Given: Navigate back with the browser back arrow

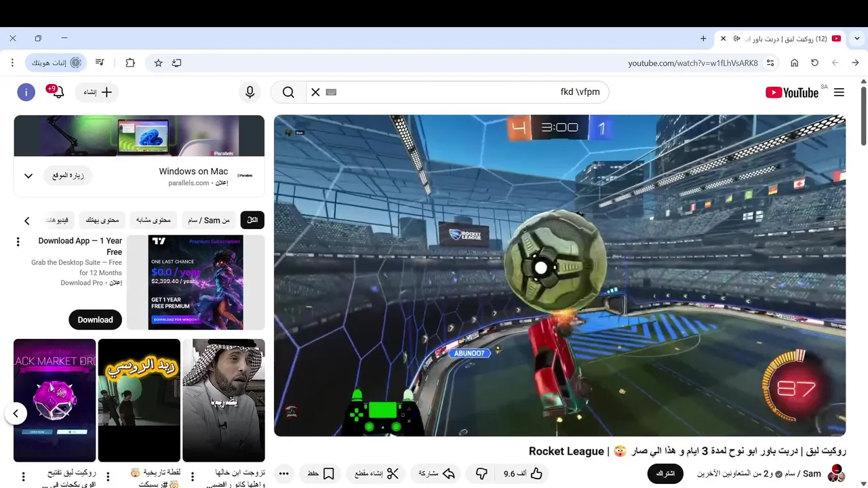Looking at the screenshot, I should coord(855,63).
